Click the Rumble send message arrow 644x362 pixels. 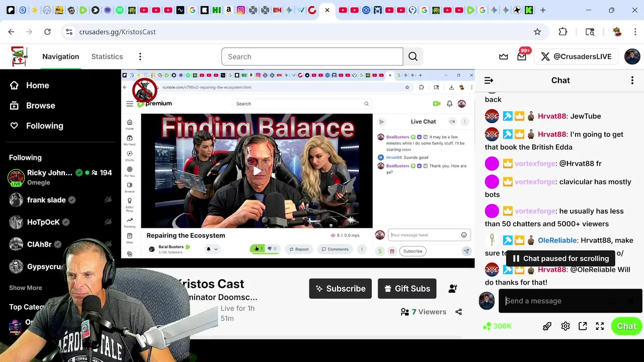pos(466,251)
